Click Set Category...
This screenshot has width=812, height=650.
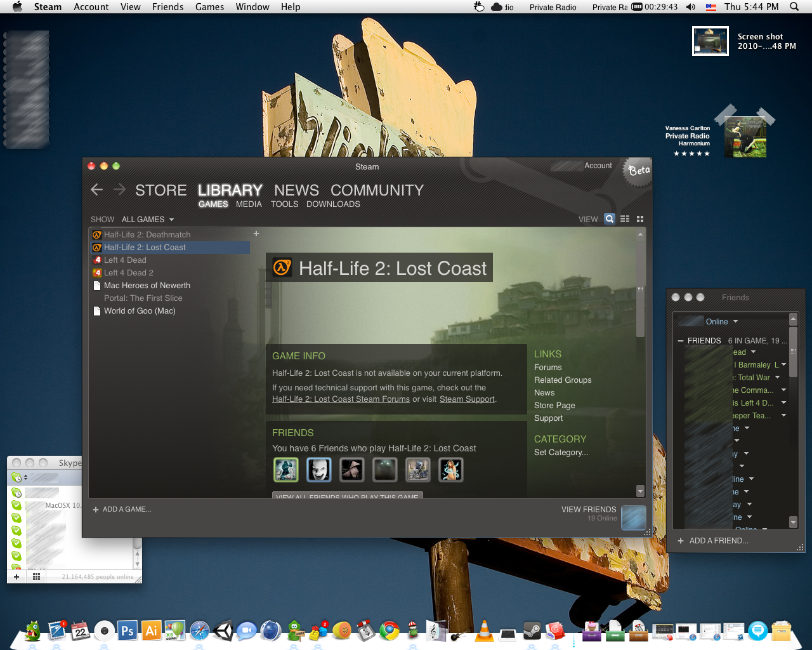pos(561,453)
